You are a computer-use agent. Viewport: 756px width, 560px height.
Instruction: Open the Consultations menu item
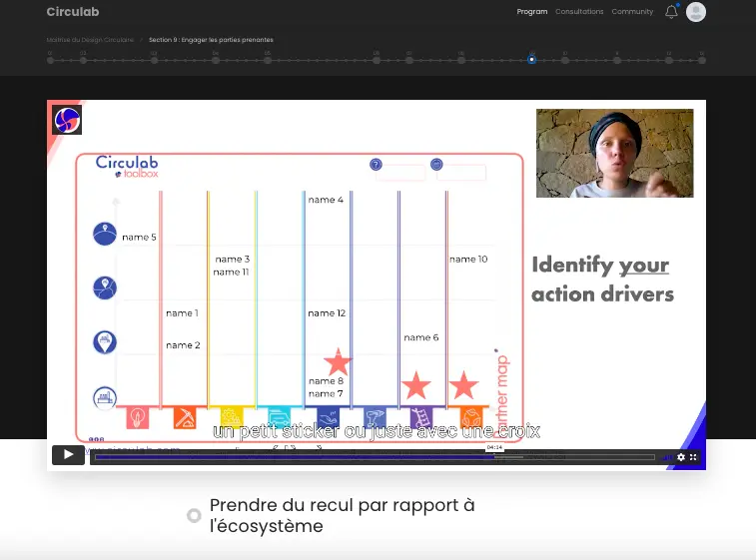click(579, 12)
